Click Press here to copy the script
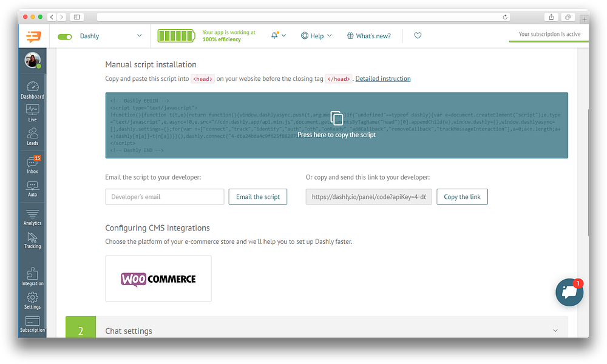This screenshot has width=607, height=364. [x=336, y=135]
